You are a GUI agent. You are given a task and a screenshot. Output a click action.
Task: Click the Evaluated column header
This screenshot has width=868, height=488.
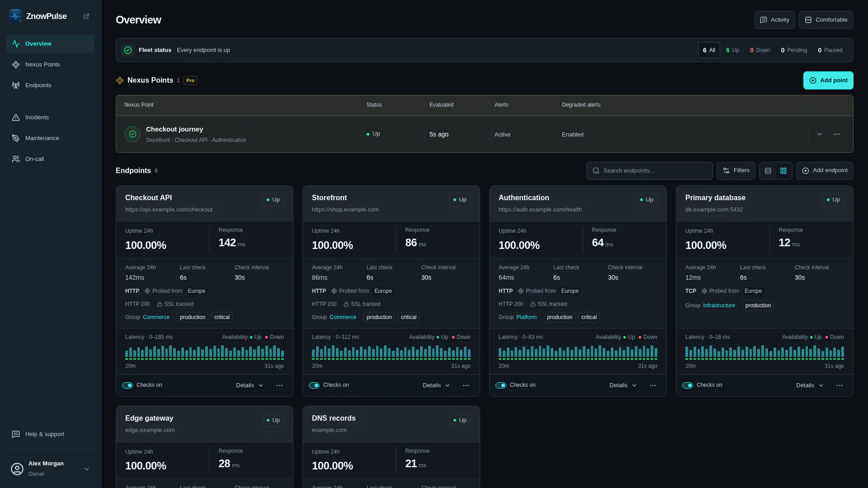tap(441, 105)
